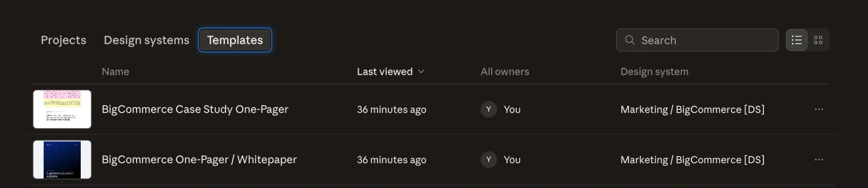
Task: Open more options for BigCommerce Case Study One-Pager
Action: tap(819, 109)
